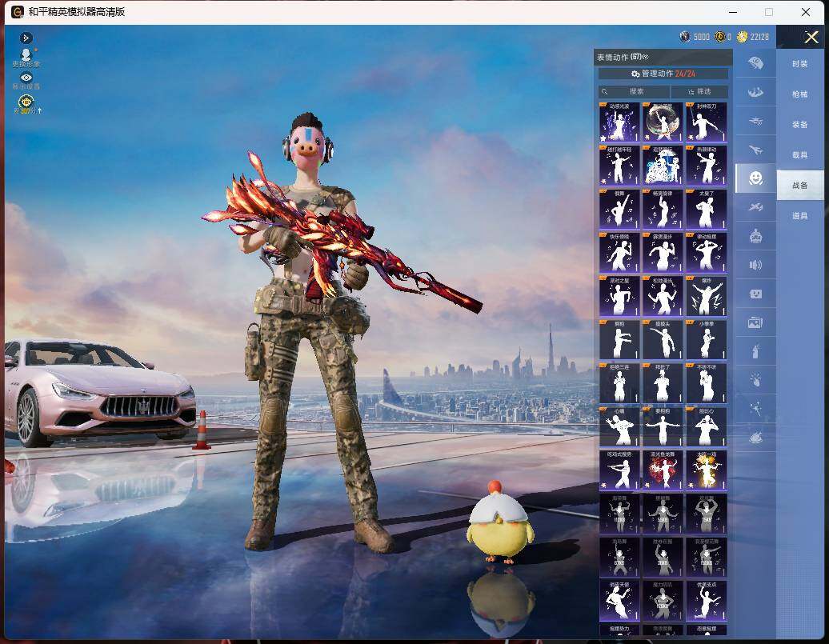Switch to the 载具 tab
829x644 pixels.
800,155
